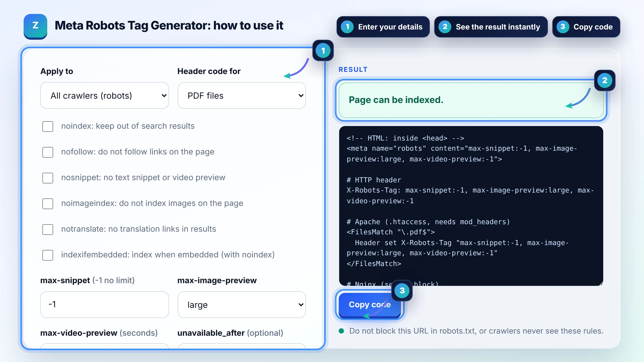Open the 'Header code for' PDF files dropdown
Image resolution: width=644 pixels, height=362 pixels.
pos(241,95)
